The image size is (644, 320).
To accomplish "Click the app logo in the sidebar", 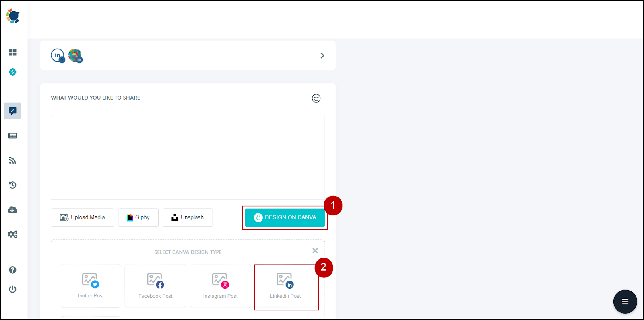I will 13,16.
